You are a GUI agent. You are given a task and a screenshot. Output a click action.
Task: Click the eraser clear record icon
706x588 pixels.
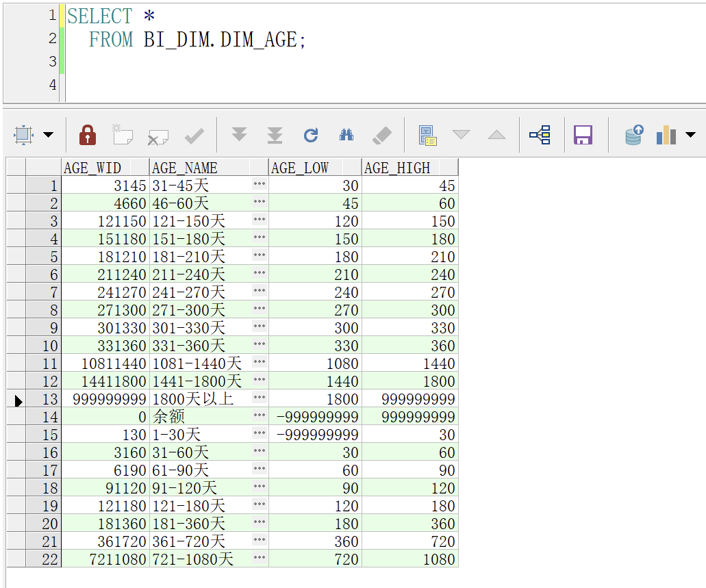point(382,135)
